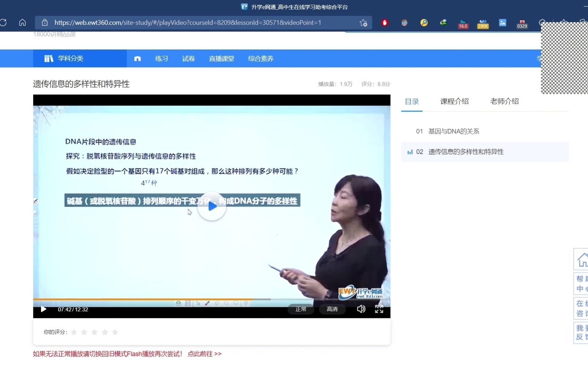Switch to the 老师介绍 tab
Screen dimensions: 588x368
[x=505, y=101]
